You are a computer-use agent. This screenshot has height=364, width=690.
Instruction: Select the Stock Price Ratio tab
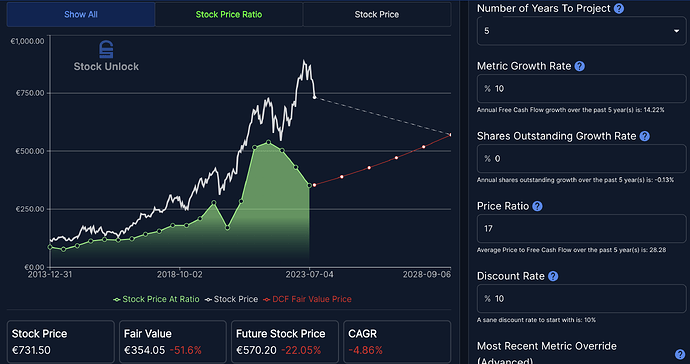point(229,15)
